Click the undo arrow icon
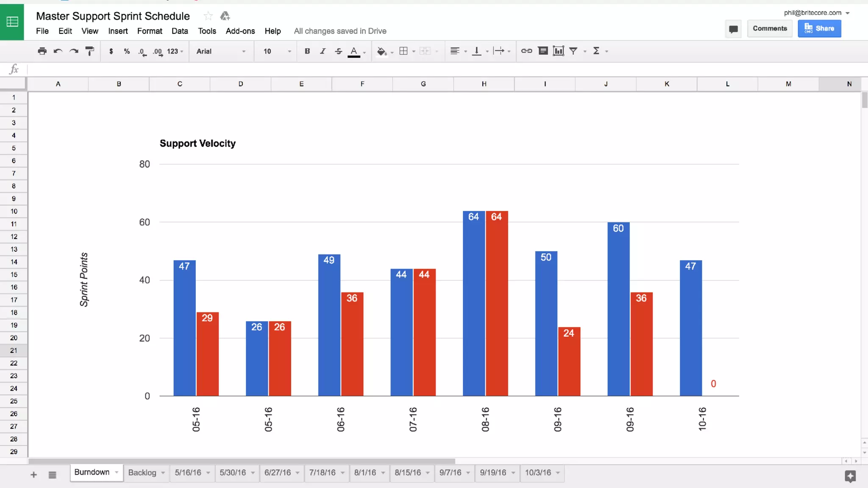The width and height of the screenshot is (868, 488). 58,51
